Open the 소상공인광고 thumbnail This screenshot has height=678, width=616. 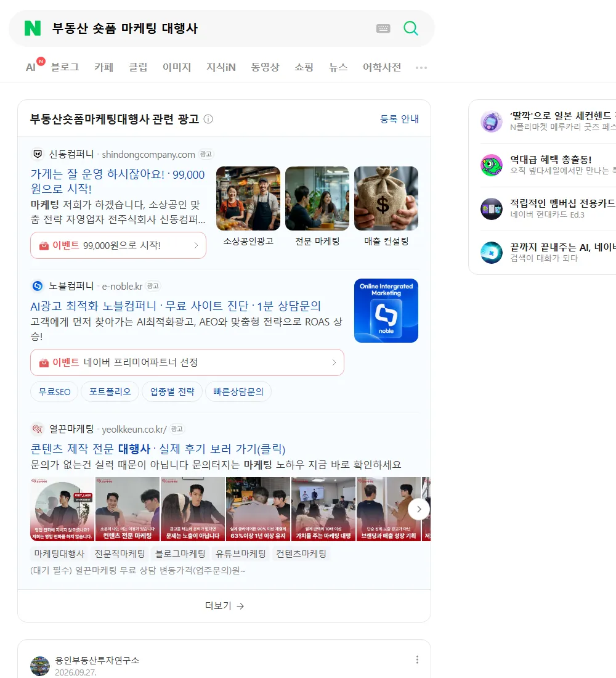248,198
